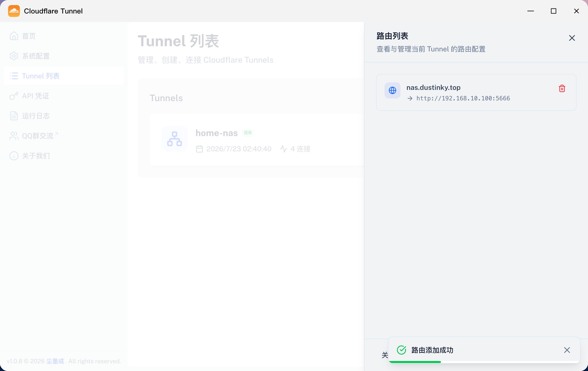Click the 4 连接 activity icon
The height and width of the screenshot is (371, 588).
pyautogui.click(x=284, y=149)
